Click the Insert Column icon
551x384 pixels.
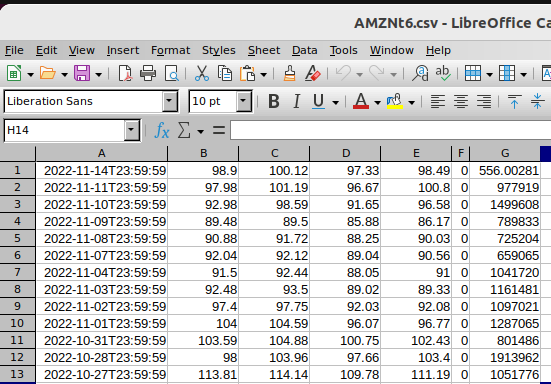tap(507, 74)
